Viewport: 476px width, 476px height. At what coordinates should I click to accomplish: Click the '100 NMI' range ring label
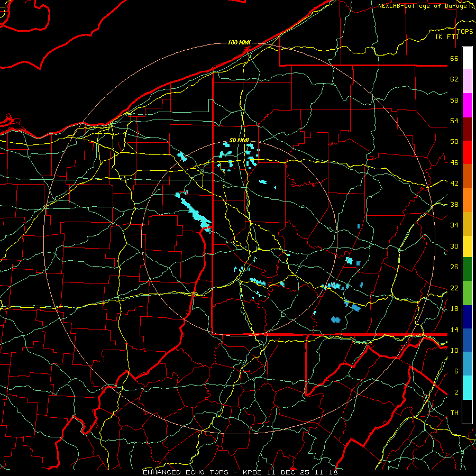click(x=239, y=42)
